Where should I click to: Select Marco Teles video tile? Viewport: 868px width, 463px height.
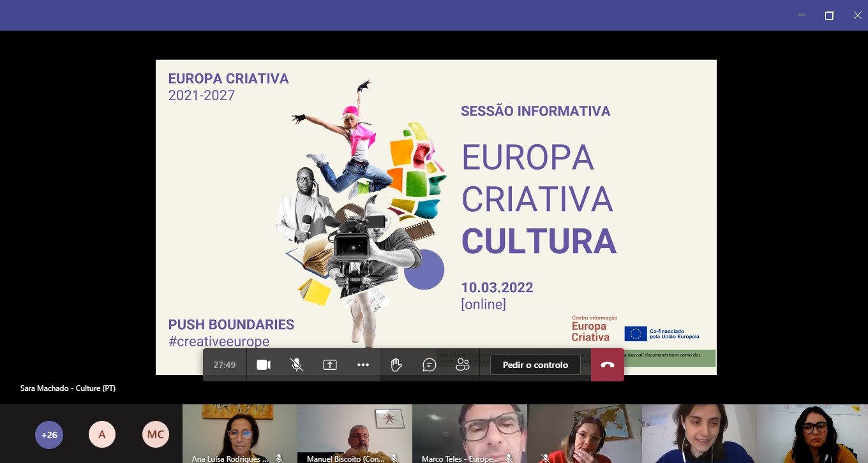(469, 434)
